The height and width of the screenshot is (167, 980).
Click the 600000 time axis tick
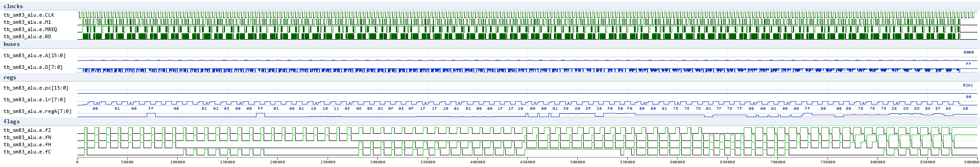pyautogui.click(x=678, y=162)
